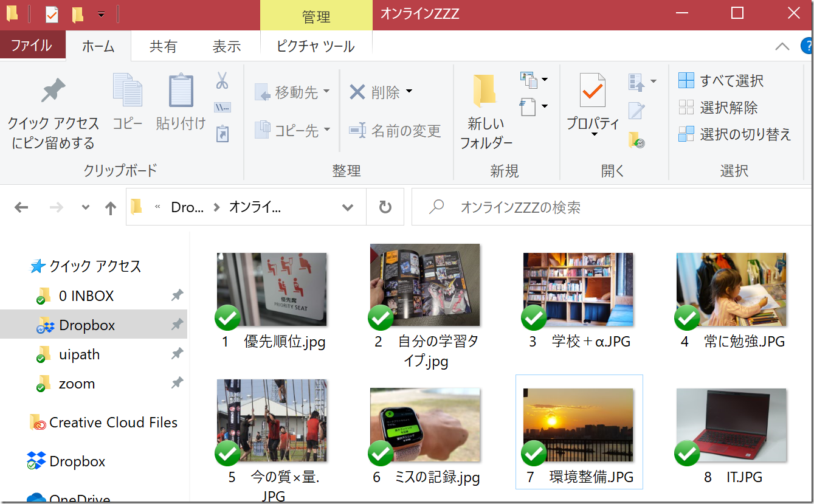Open the ピクチャ ツール tab

pyautogui.click(x=316, y=46)
